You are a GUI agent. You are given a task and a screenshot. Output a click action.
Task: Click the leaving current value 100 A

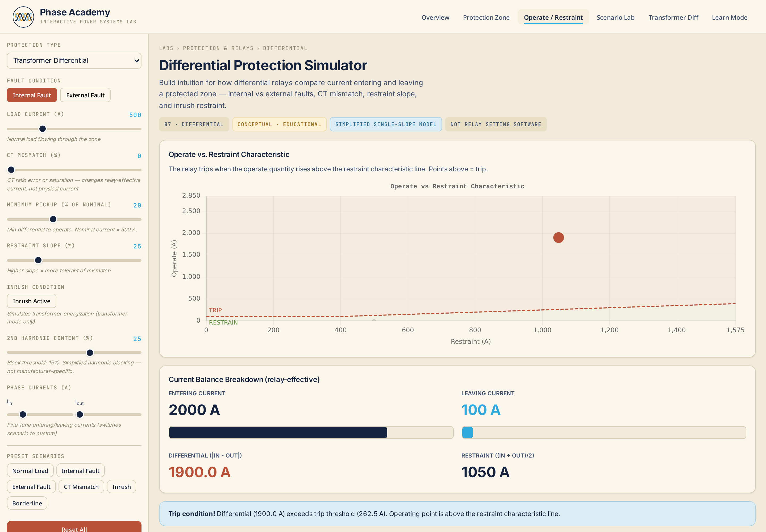[481, 410]
